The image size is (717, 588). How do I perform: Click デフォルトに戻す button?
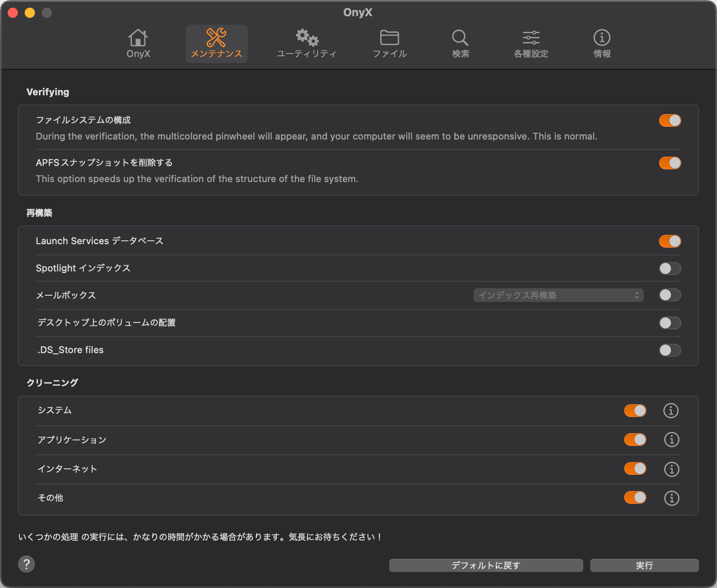coord(486,565)
